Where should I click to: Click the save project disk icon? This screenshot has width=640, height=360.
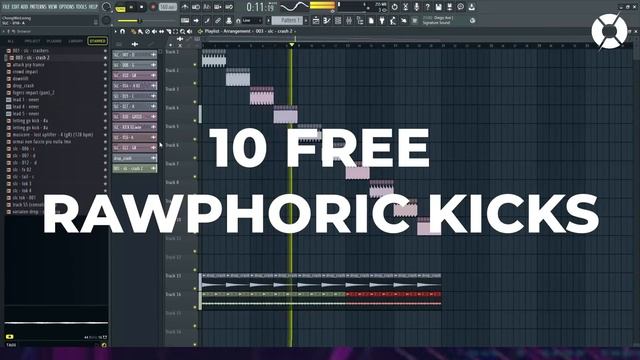(x=438, y=7)
